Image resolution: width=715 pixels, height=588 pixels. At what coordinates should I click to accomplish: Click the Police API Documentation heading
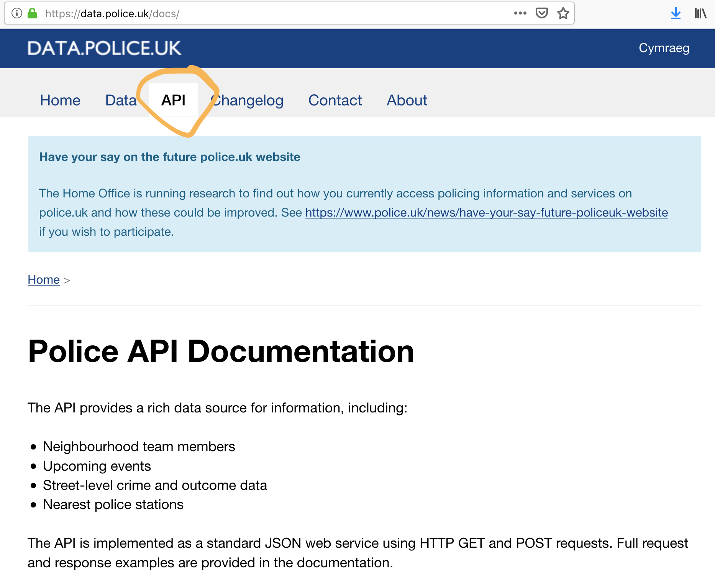pos(221,351)
